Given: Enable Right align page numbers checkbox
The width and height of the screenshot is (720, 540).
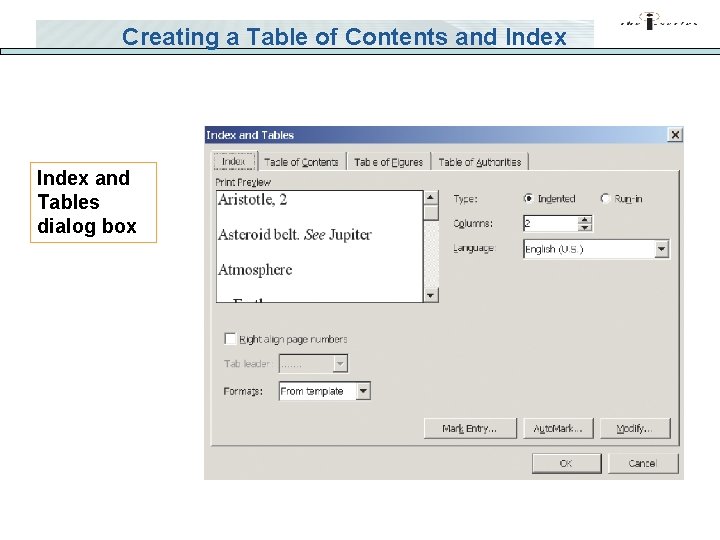Looking at the screenshot, I should coord(230,339).
